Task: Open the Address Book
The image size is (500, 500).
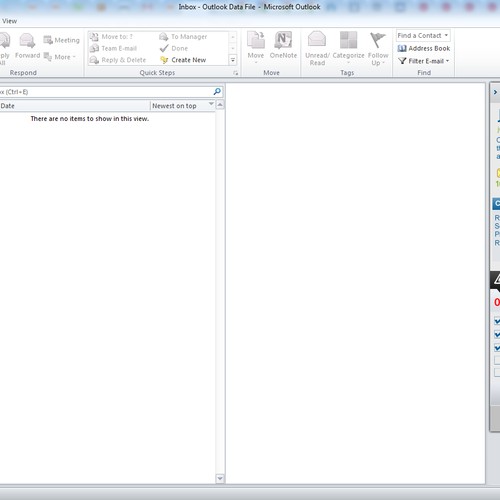Action: pyautogui.click(x=424, y=48)
